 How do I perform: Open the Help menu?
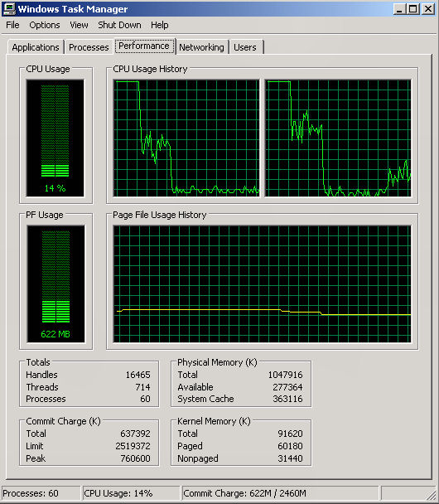pos(160,25)
